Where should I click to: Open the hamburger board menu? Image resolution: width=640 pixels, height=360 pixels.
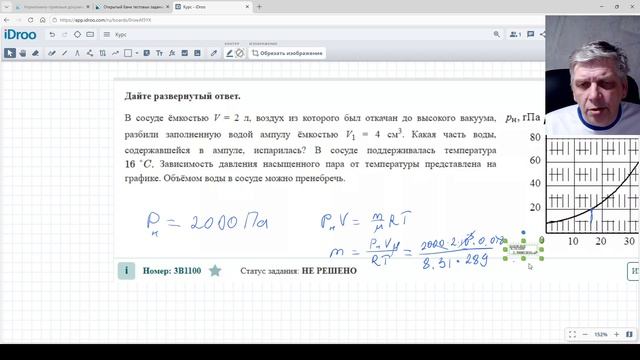[x=107, y=35]
